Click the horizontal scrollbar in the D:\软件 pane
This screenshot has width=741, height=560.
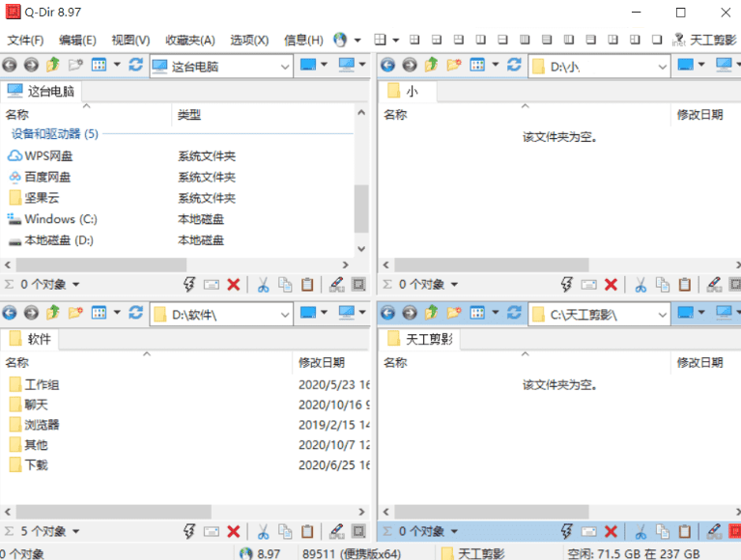tap(113, 512)
